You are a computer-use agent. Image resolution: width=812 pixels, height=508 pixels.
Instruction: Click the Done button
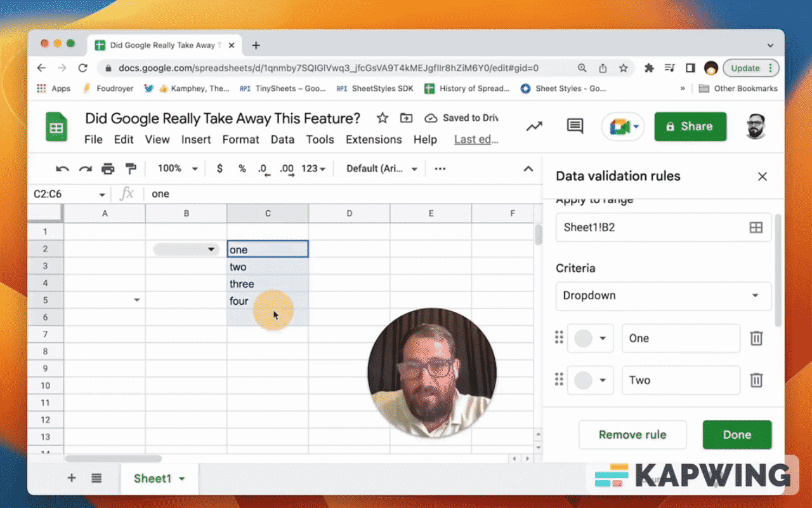[x=737, y=435]
